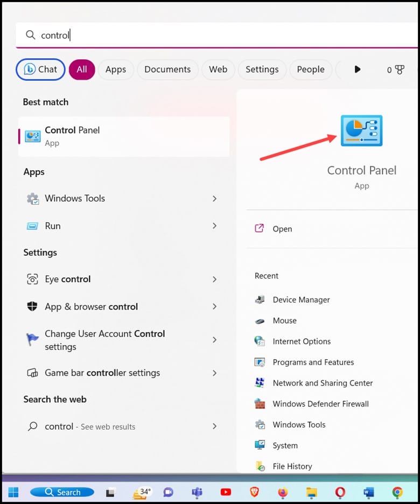The height and width of the screenshot is (504, 420).
Task: Click the Windows Tools icon in Recent list
Action: [260, 425]
